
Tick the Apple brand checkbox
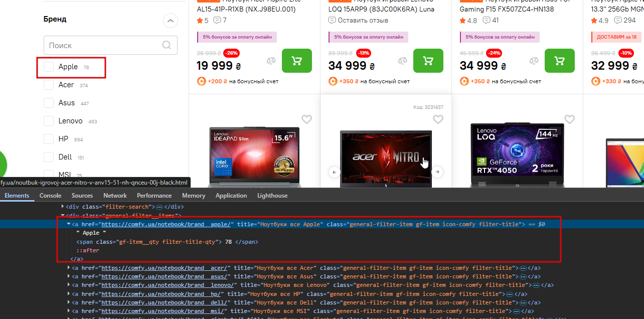[x=49, y=67]
